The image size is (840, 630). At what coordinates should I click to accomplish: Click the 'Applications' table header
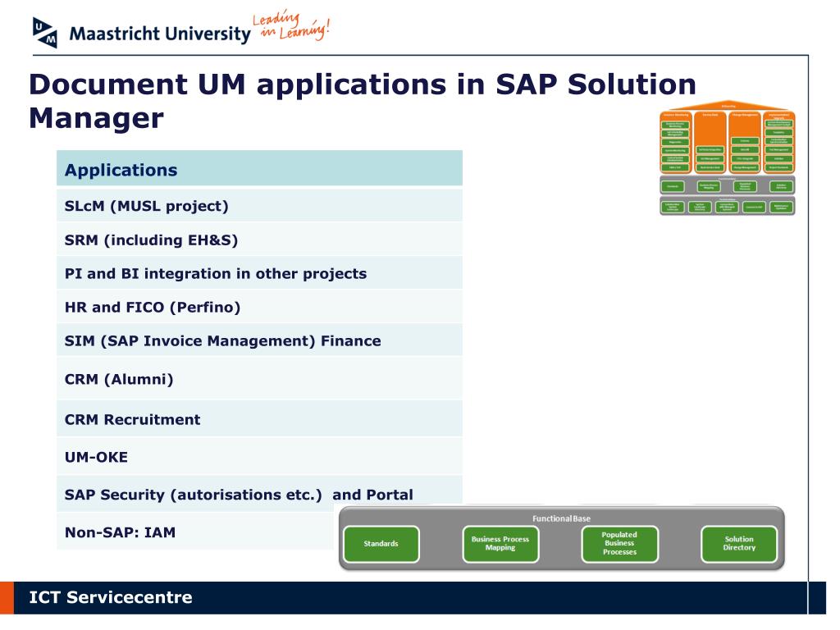click(x=259, y=169)
